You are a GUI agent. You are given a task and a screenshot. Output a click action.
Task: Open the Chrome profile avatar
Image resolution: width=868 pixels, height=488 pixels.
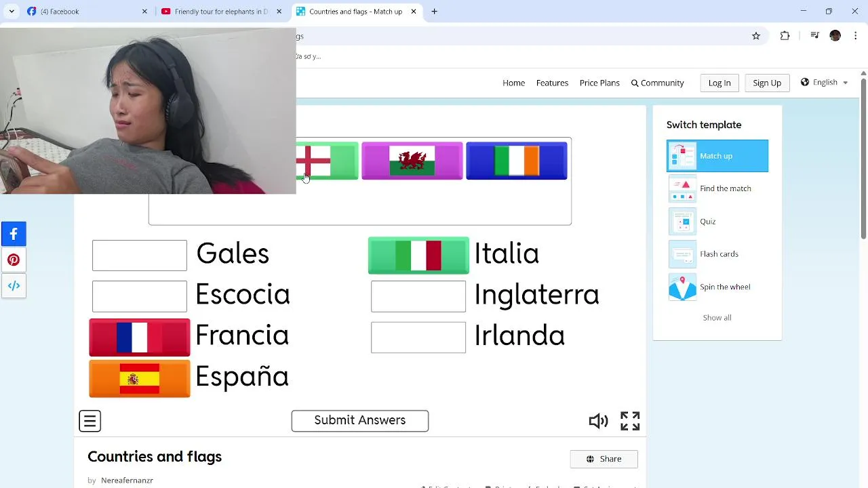tap(835, 36)
